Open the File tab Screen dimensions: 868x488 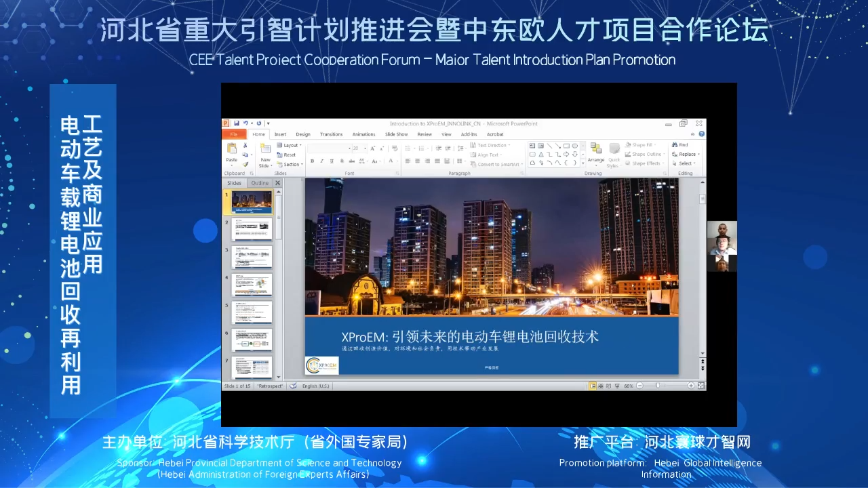tap(234, 134)
